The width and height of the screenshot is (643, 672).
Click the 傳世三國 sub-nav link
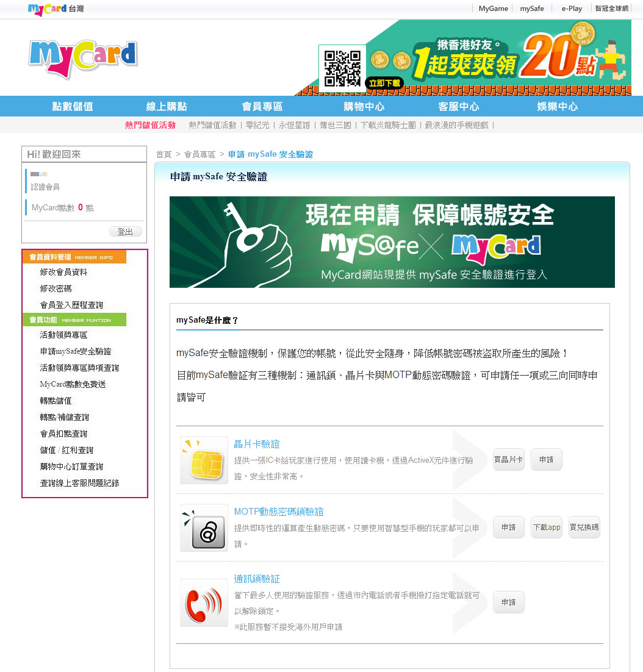pos(335,125)
